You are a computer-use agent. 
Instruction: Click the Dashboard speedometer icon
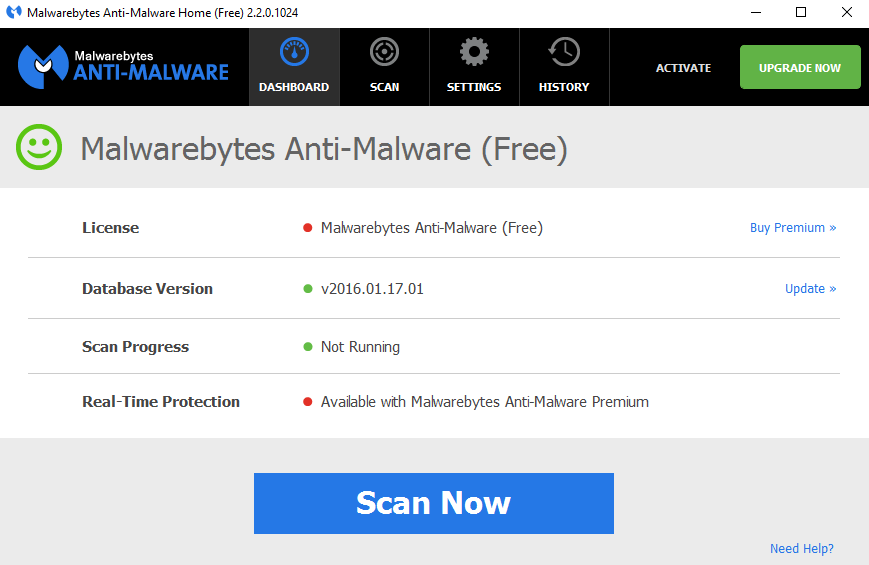(x=294, y=52)
